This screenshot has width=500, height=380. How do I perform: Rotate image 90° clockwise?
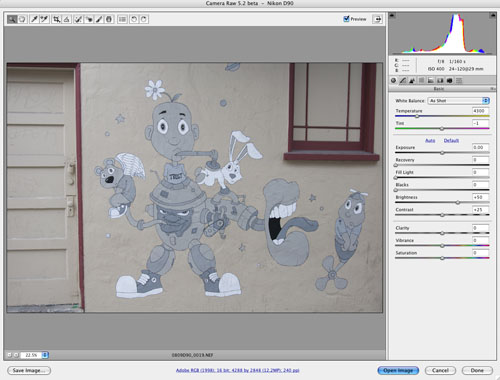point(144,19)
